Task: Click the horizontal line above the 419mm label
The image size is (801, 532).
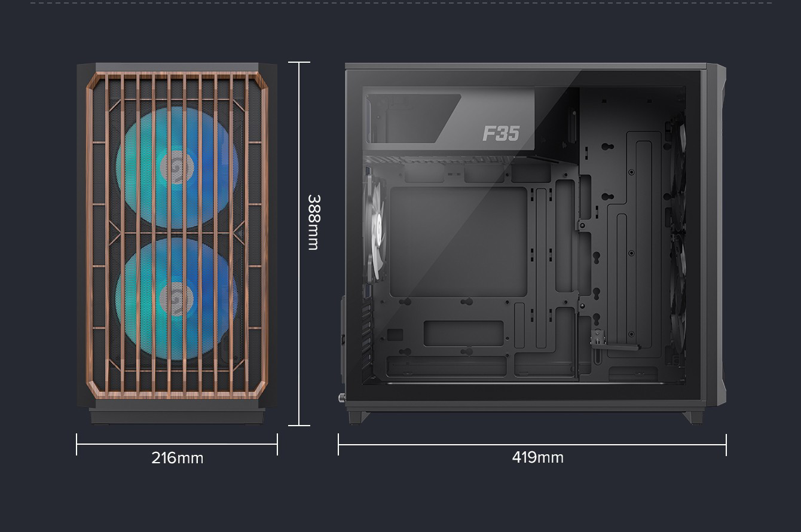Action: [x=532, y=444]
